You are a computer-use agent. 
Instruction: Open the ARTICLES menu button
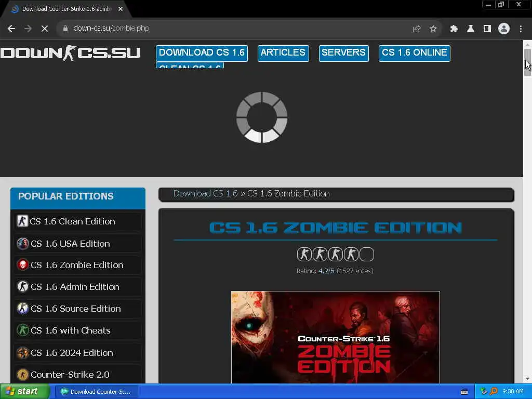click(283, 54)
